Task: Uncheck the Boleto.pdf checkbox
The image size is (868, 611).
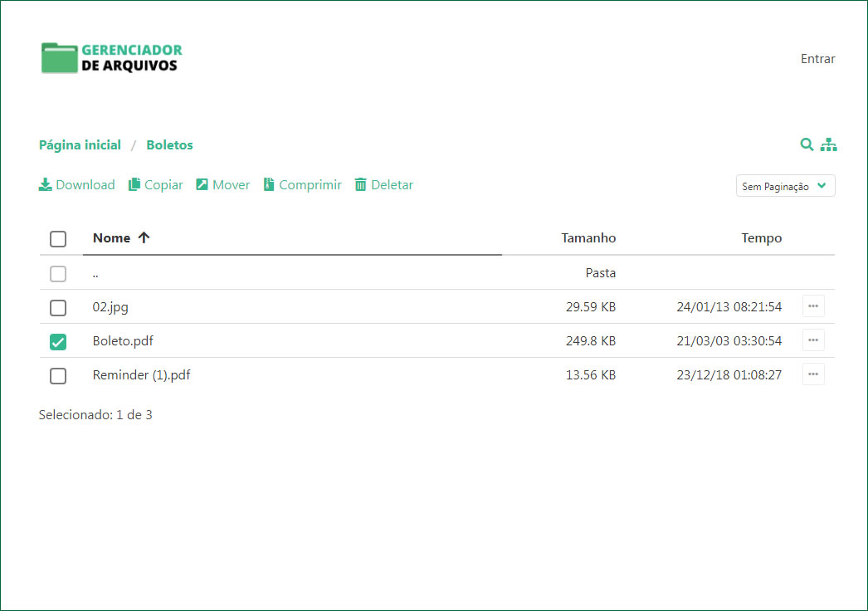Action: 58,342
